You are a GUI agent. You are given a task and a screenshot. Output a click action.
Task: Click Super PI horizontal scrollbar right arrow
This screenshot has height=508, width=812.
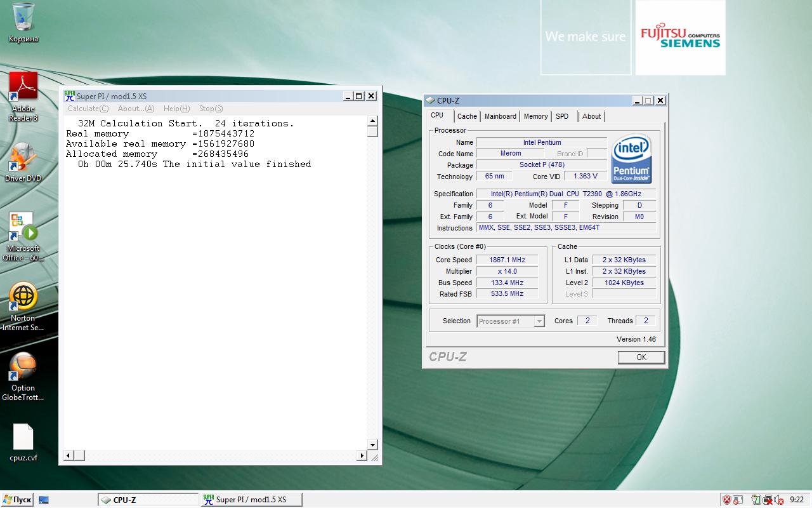(362, 455)
